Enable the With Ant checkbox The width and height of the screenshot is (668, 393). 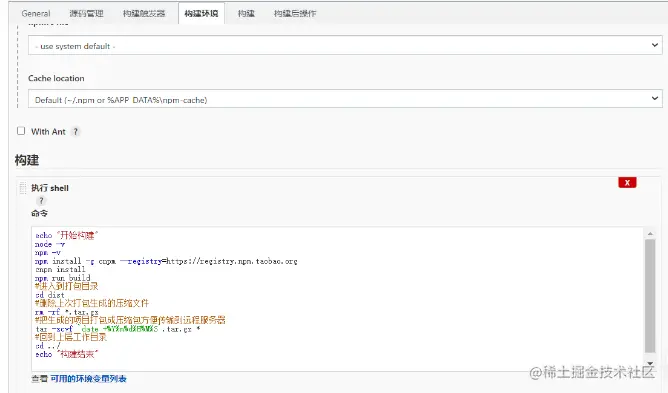[21, 131]
